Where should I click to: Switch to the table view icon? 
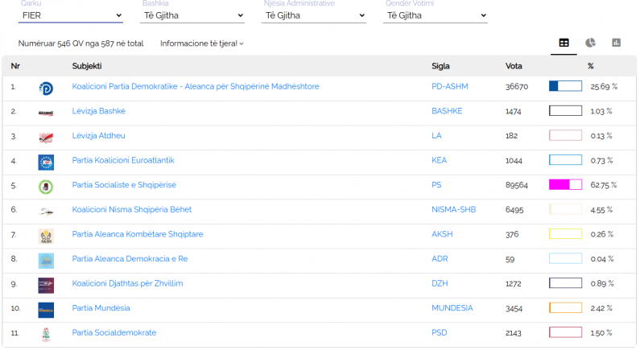coord(563,43)
